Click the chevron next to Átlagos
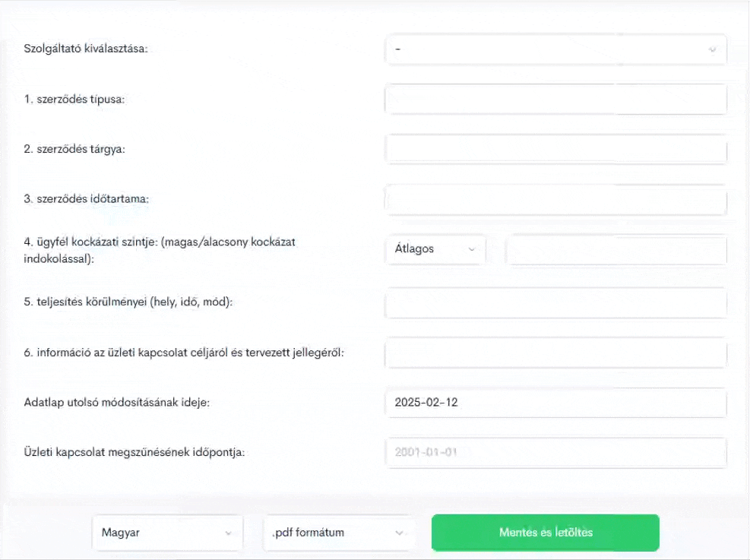The height and width of the screenshot is (560, 750). pyautogui.click(x=472, y=249)
